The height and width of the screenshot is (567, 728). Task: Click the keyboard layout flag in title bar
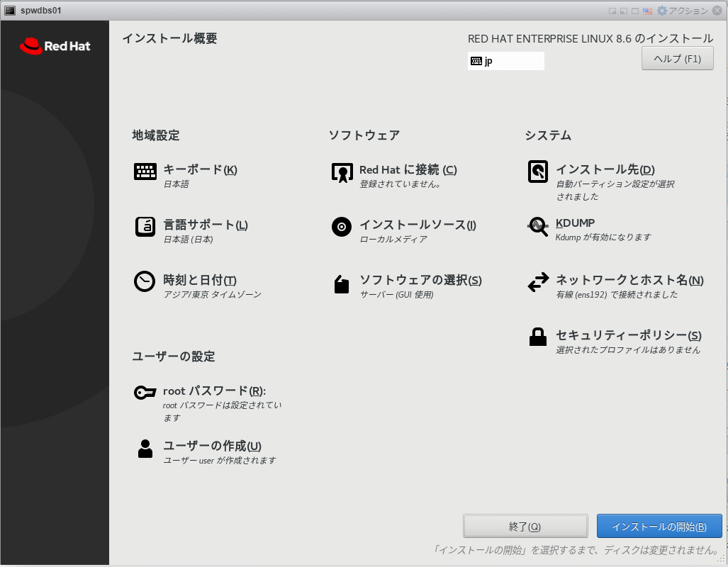[x=649, y=10]
